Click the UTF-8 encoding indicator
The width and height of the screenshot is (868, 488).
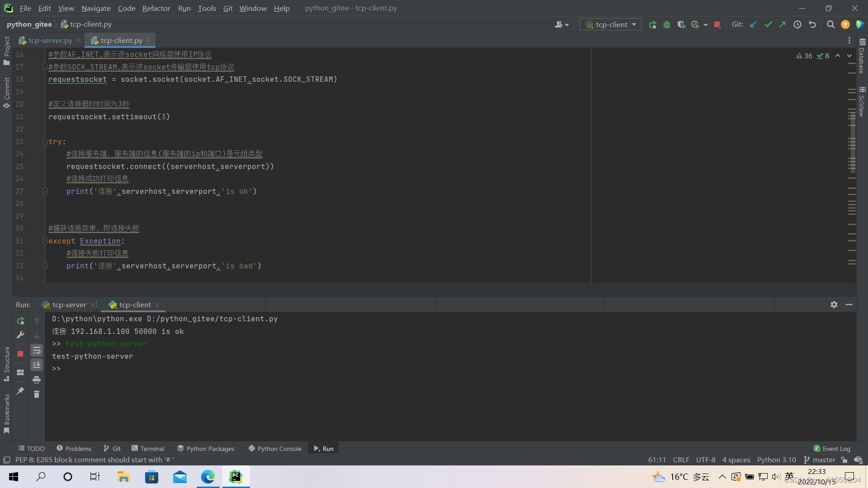point(706,460)
